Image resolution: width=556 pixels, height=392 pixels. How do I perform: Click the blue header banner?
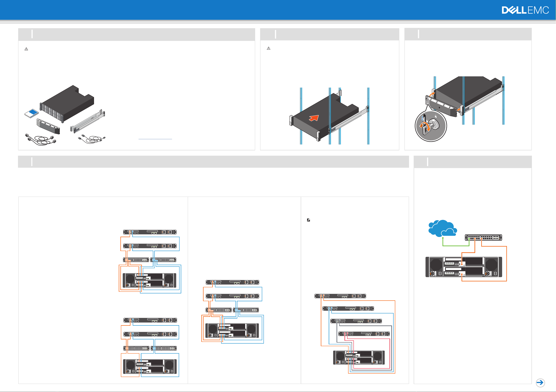(x=278, y=10)
